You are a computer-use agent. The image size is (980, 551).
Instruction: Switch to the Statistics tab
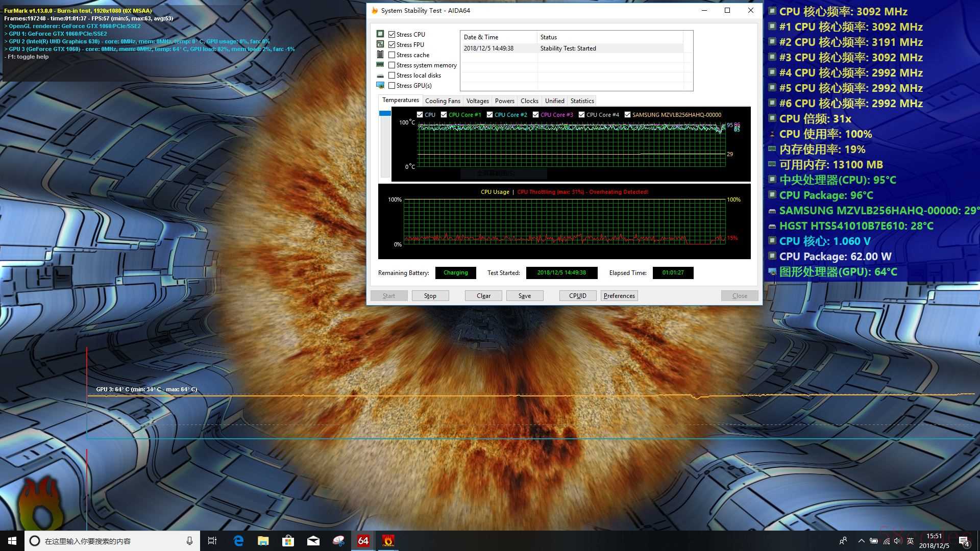pyautogui.click(x=582, y=101)
